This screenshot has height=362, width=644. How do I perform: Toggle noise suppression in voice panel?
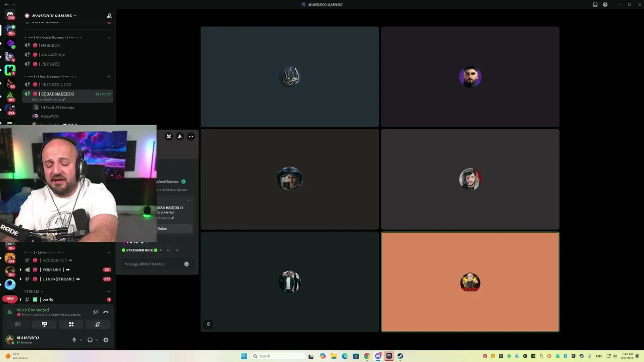point(96,312)
